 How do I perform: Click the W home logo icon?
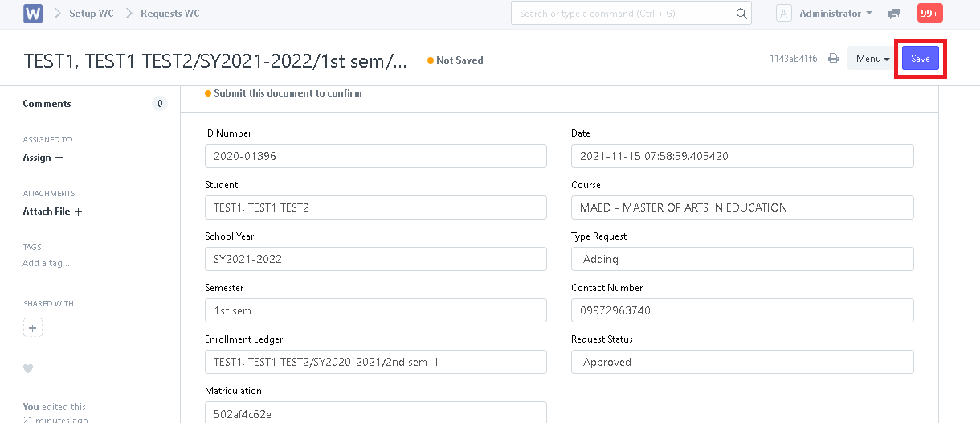pos(33,14)
